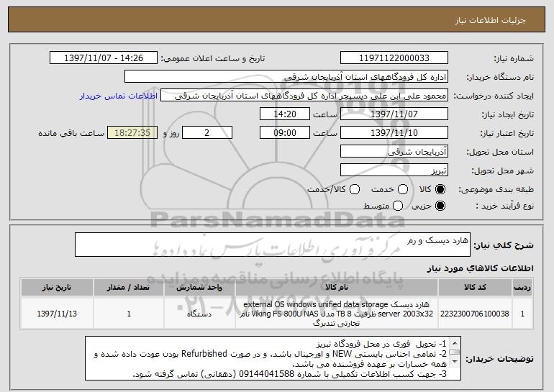Screen dimensions: 554x392
Task: Click the need date cell 1397/11/13
Action: click(x=57, y=314)
